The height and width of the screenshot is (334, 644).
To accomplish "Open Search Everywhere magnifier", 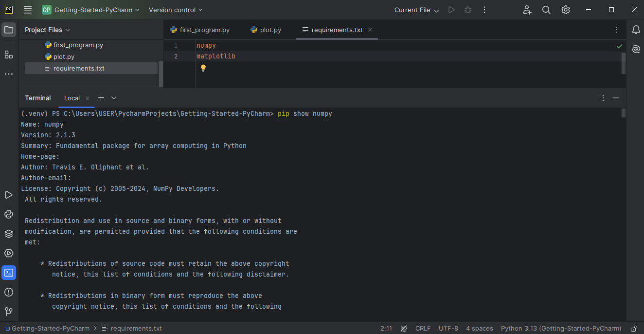I will click(546, 10).
